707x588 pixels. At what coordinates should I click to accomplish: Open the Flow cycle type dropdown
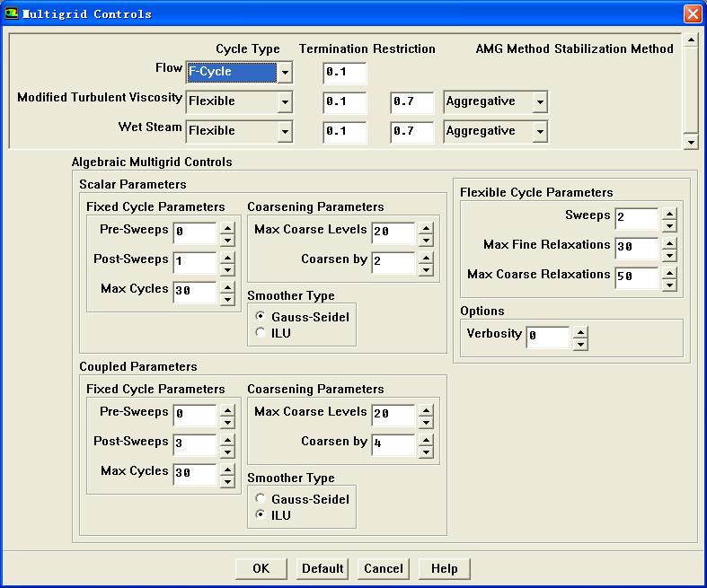pyautogui.click(x=284, y=73)
